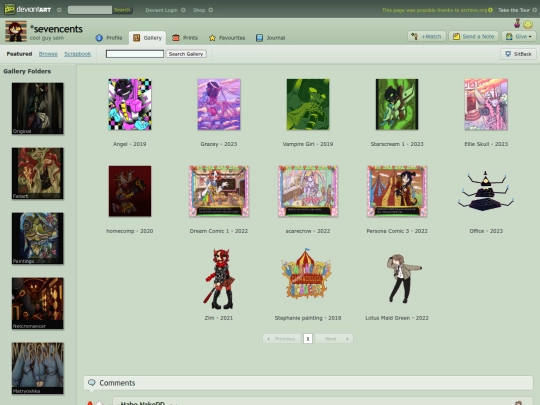This screenshot has height=405, width=540.
Task: Open the Starscream 1 - 2023 thumbnail
Action: coord(397,104)
